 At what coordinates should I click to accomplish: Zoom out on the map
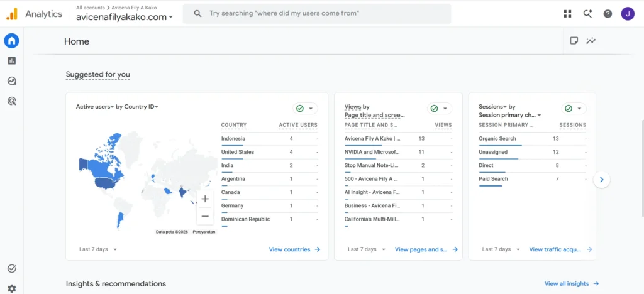(205, 216)
